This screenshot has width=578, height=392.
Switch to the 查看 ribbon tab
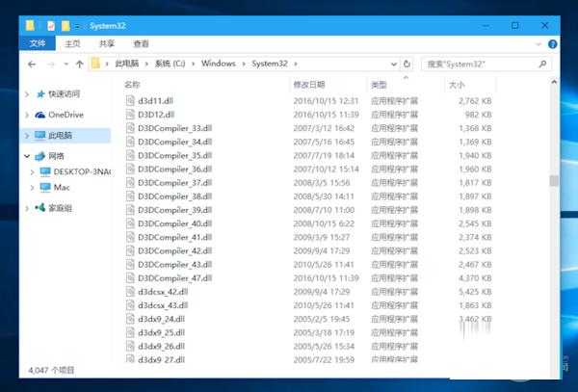pyautogui.click(x=142, y=44)
